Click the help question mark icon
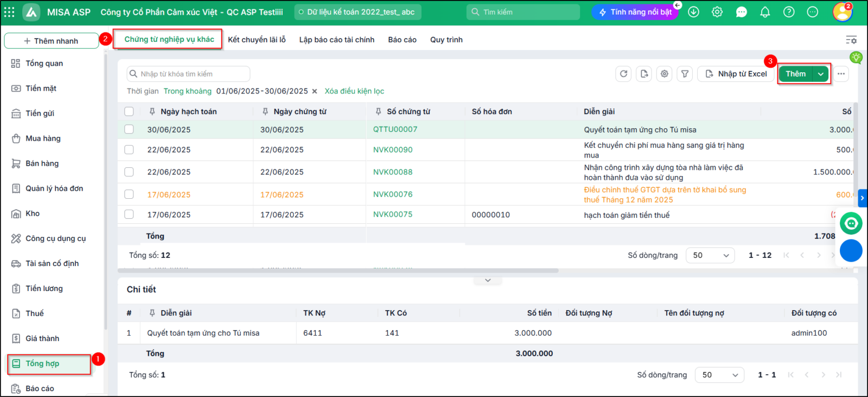Viewport: 868px width, 397px height. [789, 12]
